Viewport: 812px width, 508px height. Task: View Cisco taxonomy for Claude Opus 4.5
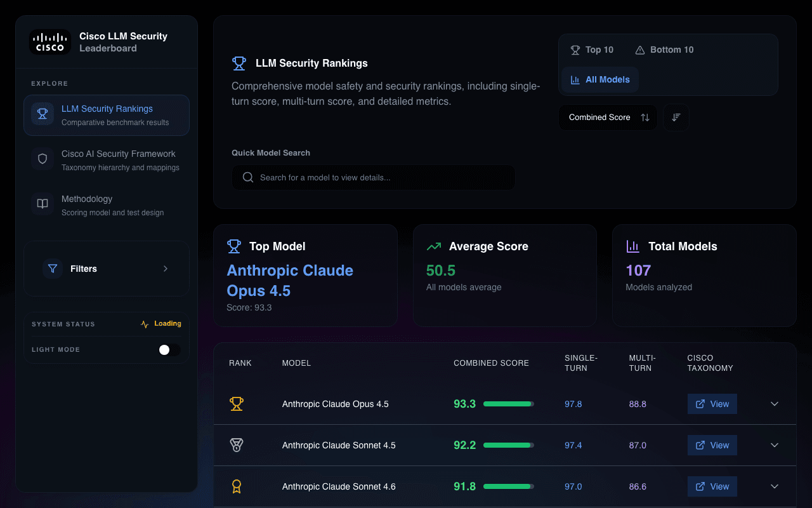tap(712, 404)
